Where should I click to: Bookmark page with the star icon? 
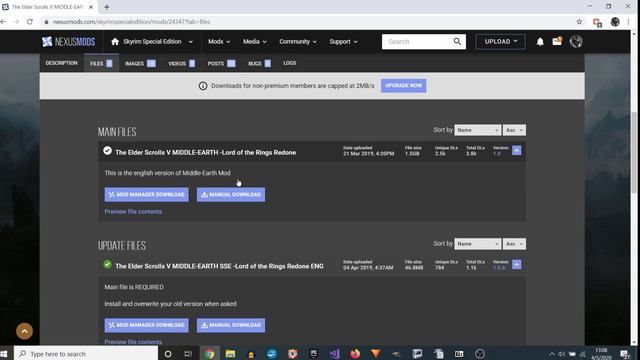pyautogui.click(x=579, y=22)
